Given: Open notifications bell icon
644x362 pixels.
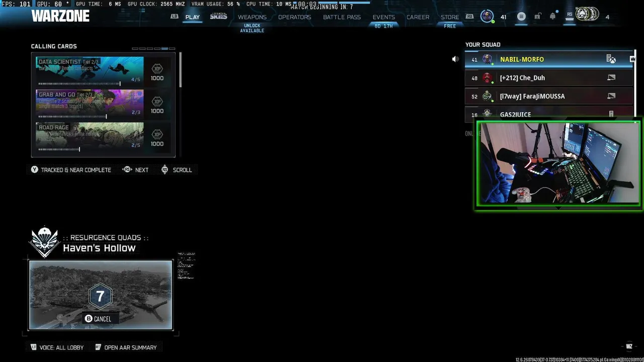Looking at the screenshot, I should pos(552,17).
